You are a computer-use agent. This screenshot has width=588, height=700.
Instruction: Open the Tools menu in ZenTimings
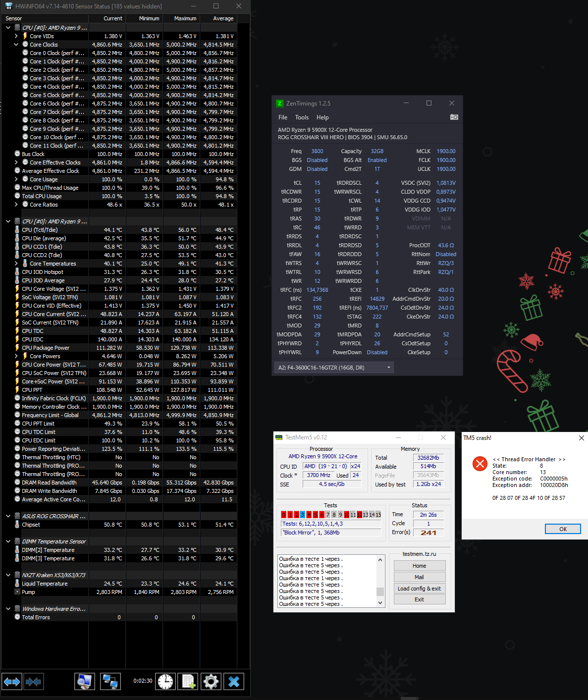[302, 117]
